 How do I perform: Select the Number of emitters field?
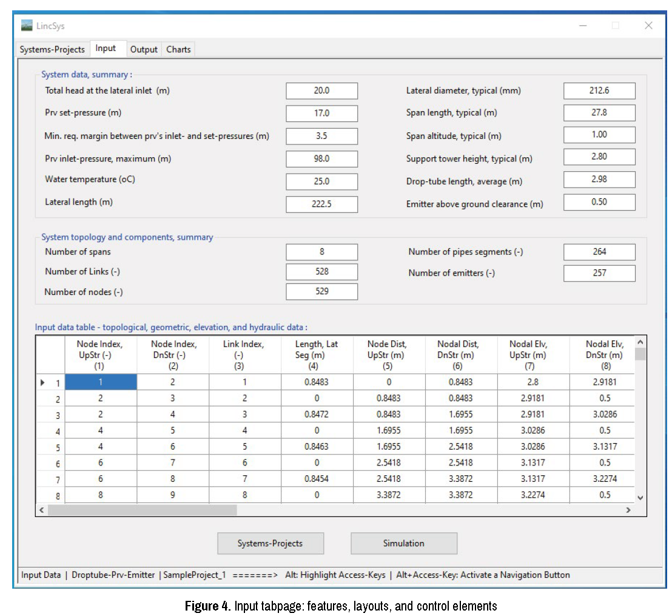click(x=599, y=273)
